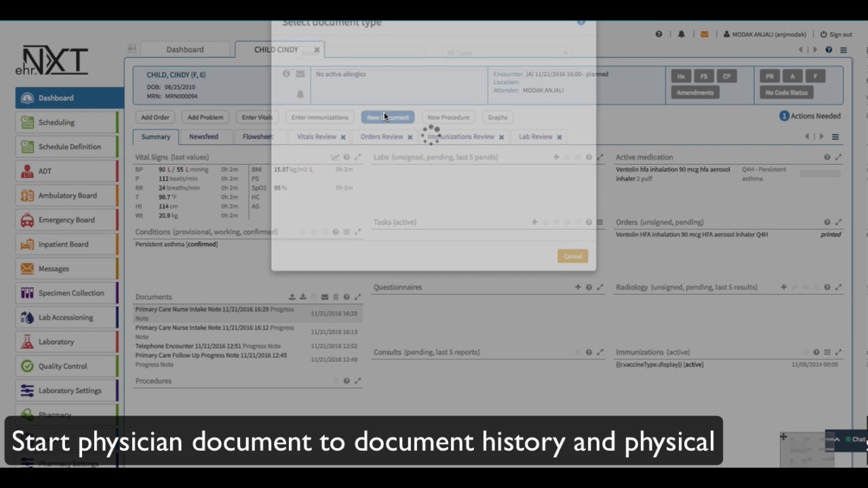868x488 pixels.
Task: Select Telephone Encounter 11/21/2016 12:51 document
Action: (x=248, y=346)
